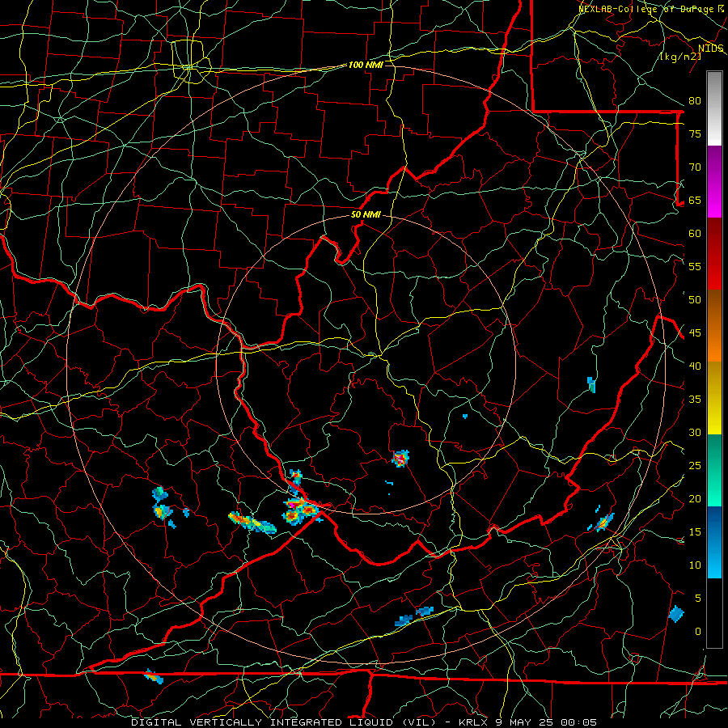The height and width of the screenshot is (728, 728).
Task: Click the NIDS label above the scale
Action: (711, 49)
